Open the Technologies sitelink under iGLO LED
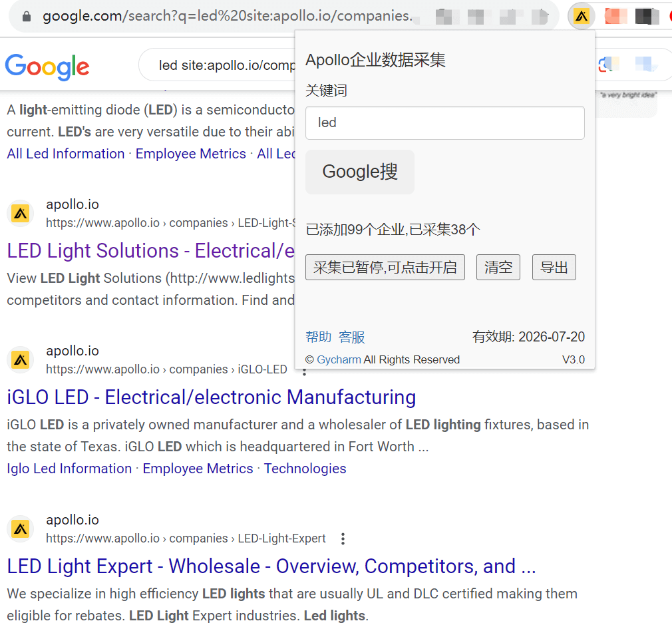 (x=305, y=469)
